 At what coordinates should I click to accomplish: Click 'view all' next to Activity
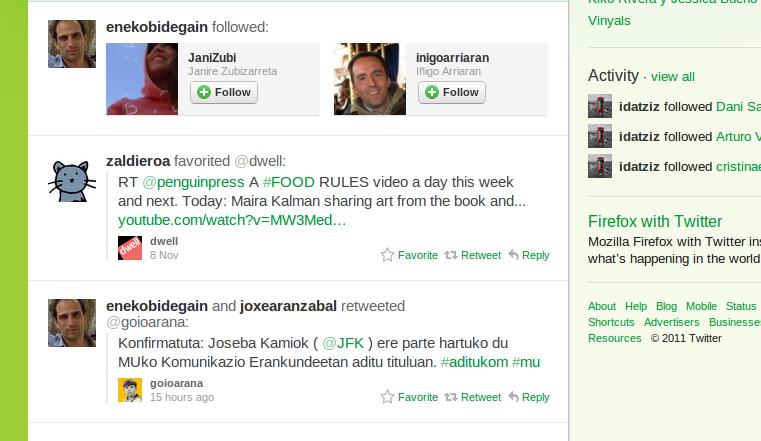click(672, 77)
